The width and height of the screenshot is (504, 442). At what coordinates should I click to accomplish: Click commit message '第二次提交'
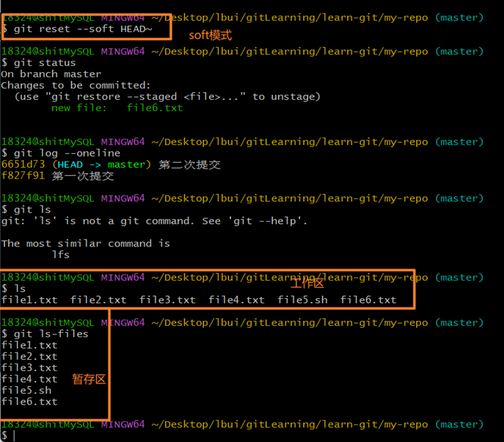[190, 165]
